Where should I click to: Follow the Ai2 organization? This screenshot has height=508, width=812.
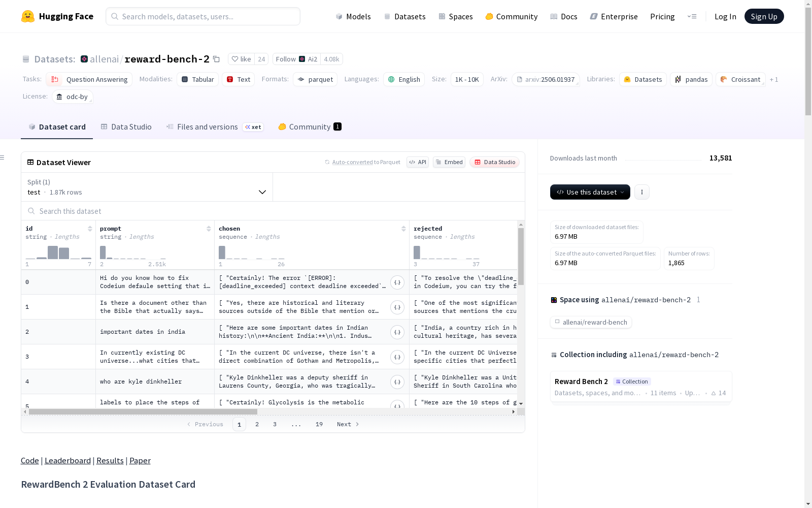pyautogui.click(x=296, y=59)
